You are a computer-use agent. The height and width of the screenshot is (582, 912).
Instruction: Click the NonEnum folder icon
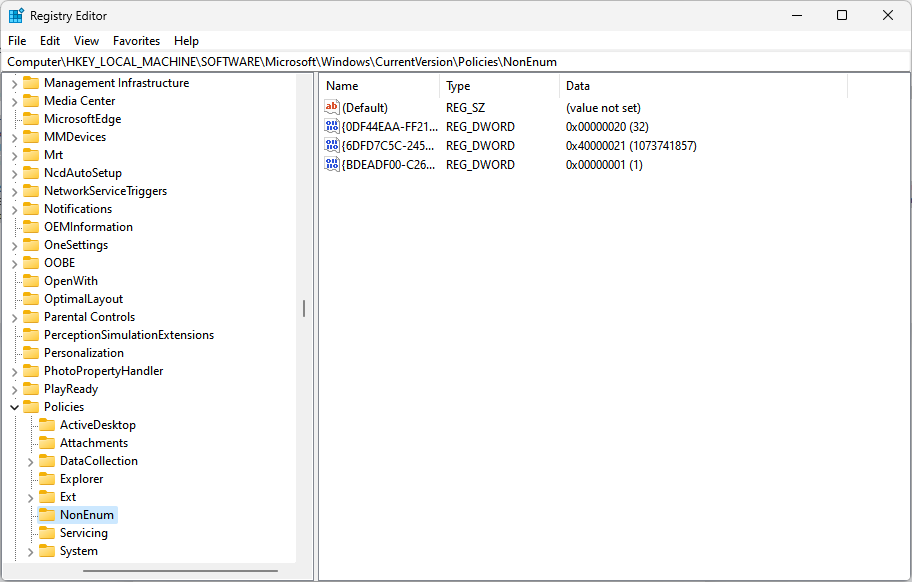[47, 515]
